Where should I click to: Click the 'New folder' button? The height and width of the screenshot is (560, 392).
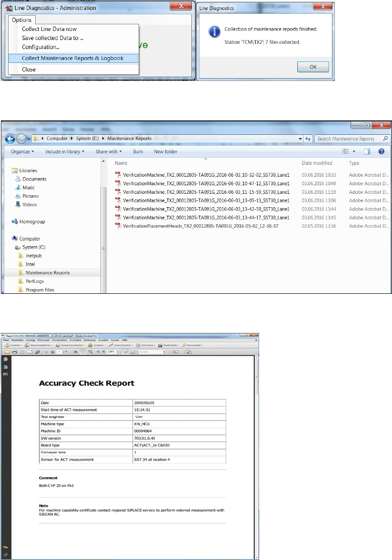click(x=165, y=151)
